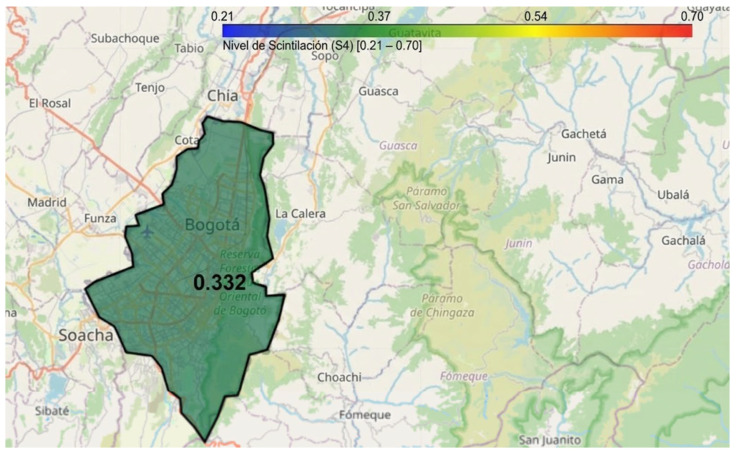Viewport: 738px width, 455px height.
Task: Click the Subachoque label
Action: coord(125,39)
